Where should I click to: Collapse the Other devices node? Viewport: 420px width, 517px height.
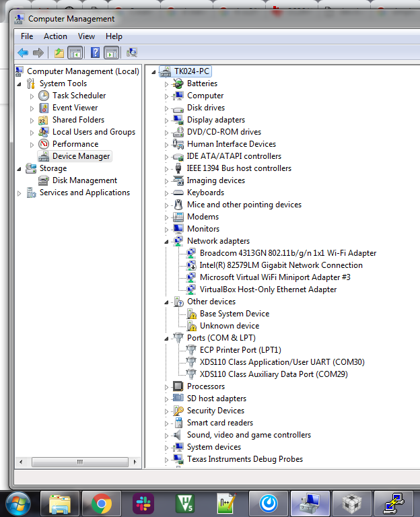[166, 302]
